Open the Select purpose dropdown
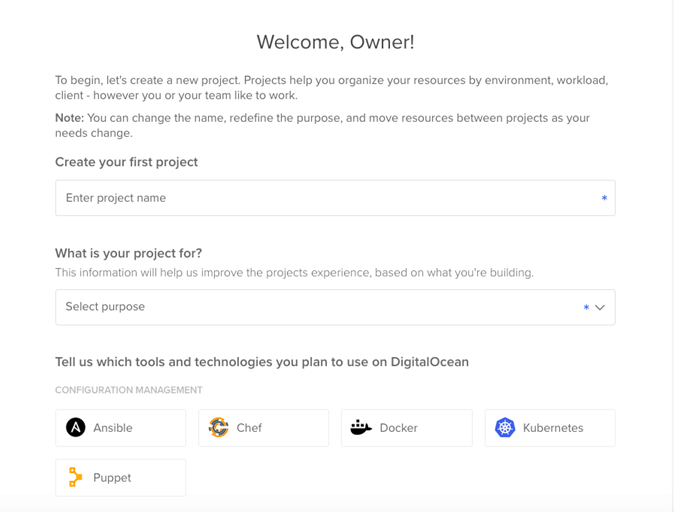Image resolution: width=674 pixels, height=512 pixels. tap(335, 307)
